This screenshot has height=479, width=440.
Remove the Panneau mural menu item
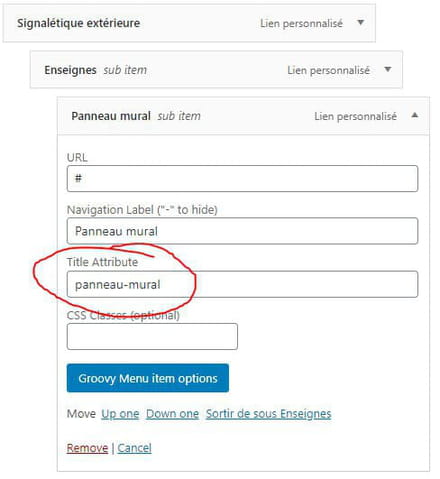[87, 448]
